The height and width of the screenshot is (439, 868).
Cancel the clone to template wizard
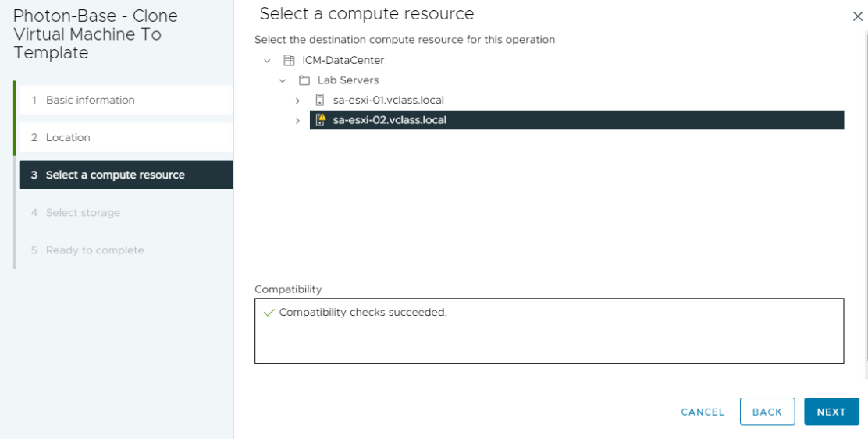pos(703,412)
